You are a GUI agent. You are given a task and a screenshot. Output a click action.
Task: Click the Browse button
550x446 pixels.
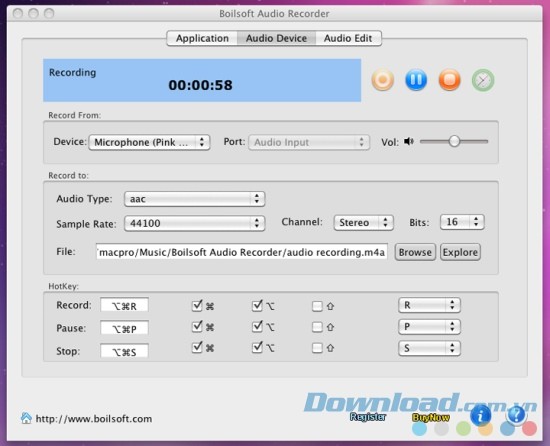pyautogui.click(x=415, y=252)
